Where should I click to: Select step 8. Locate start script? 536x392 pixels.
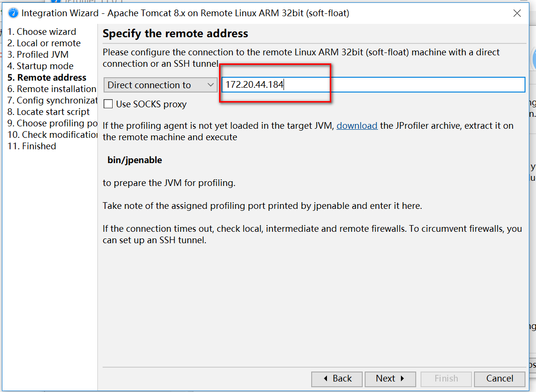click(48, 112)
